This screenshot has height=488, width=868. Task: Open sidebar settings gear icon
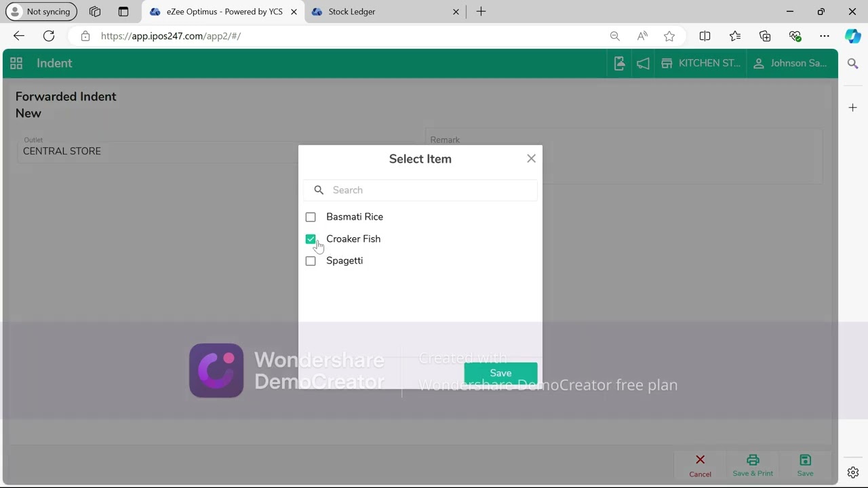point(853,472)
